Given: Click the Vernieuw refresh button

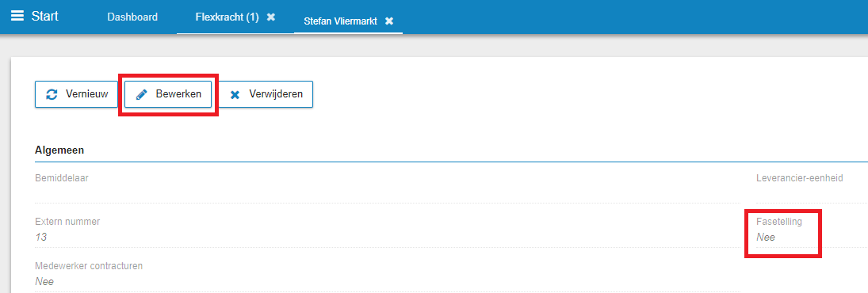Looking at the screenshot, I should tap(76, 94).
